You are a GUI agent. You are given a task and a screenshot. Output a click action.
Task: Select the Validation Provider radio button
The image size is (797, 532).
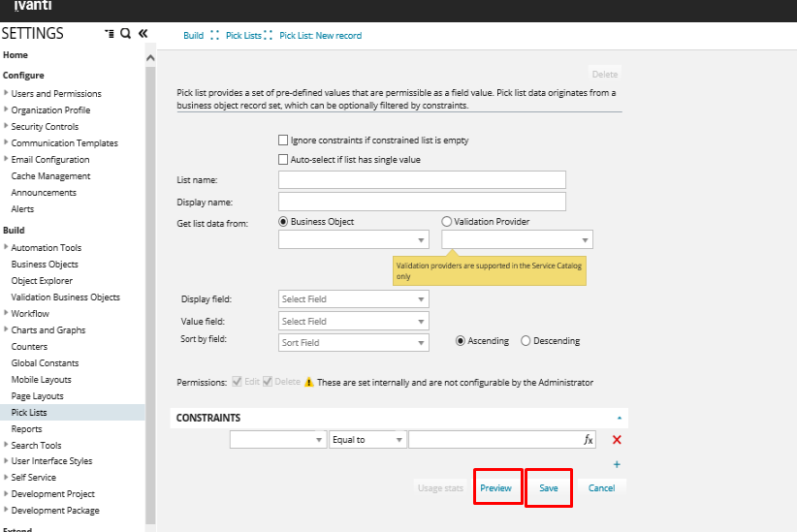point(447,222)
